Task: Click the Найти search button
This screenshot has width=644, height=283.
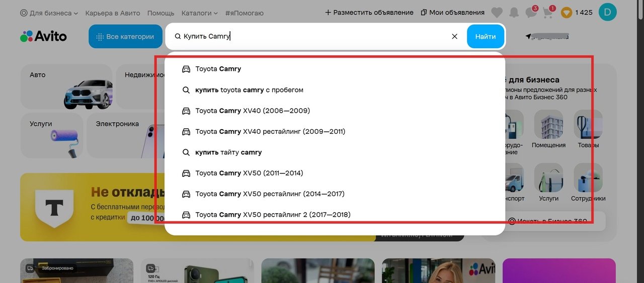Action: coord(486,36)
